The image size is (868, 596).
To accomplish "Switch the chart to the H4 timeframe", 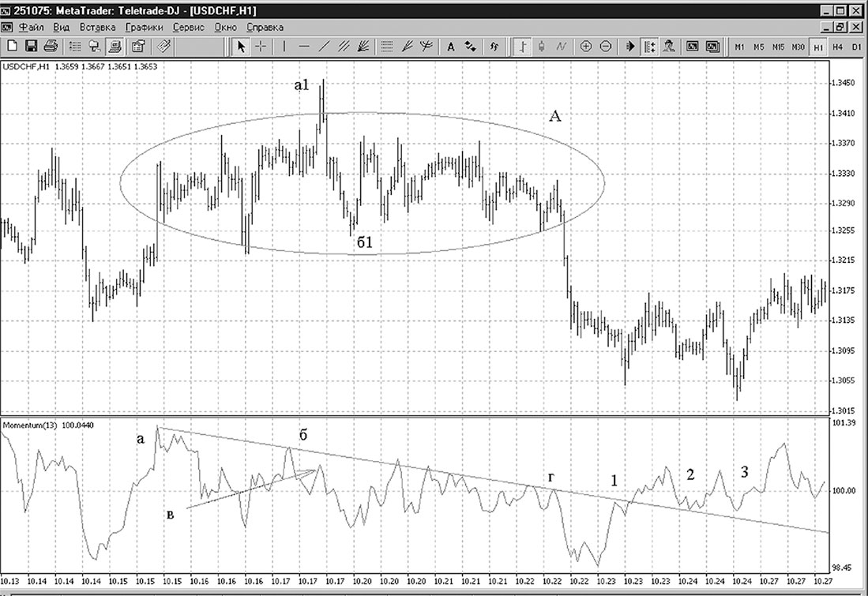I will 837,47.
